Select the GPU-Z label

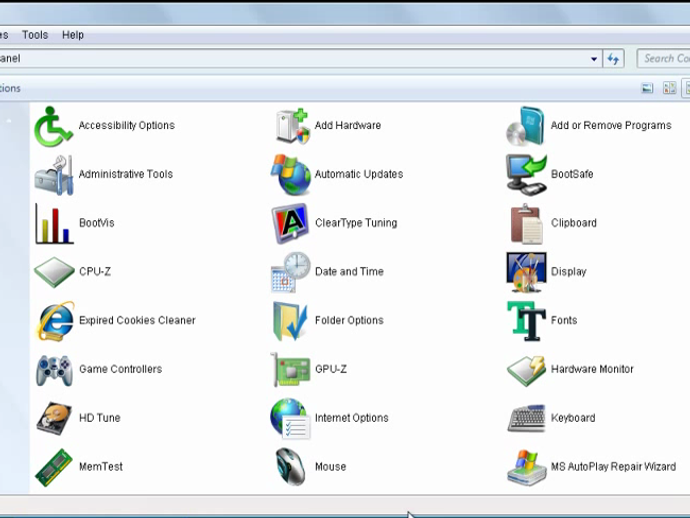pos(331,369)
